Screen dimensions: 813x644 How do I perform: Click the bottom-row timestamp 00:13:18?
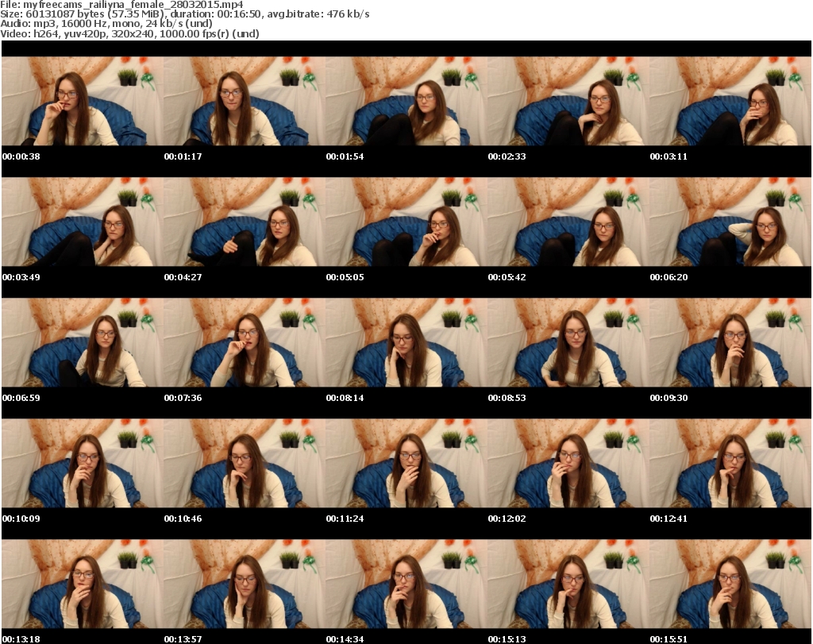pyautogui.click(x=21, y=639)
